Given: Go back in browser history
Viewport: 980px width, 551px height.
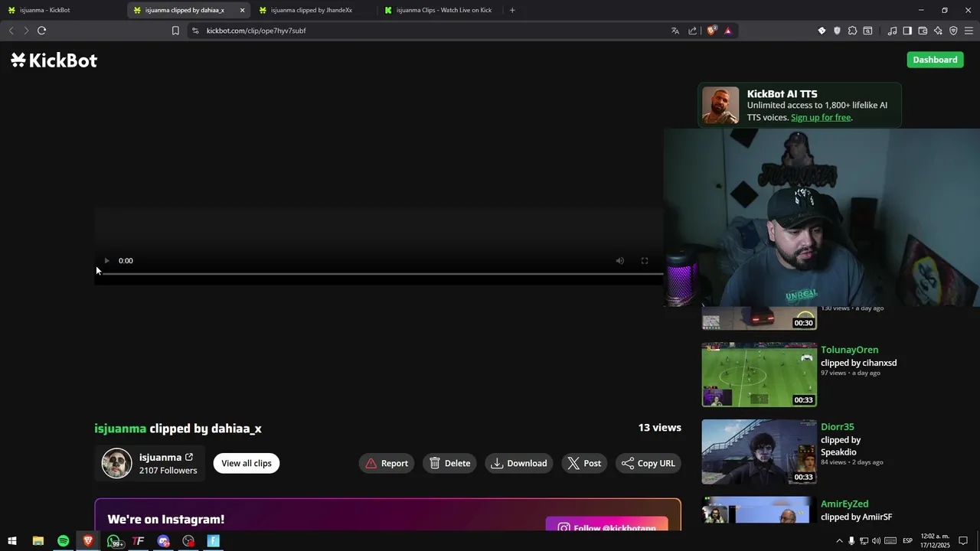Looking at the screenshot, I should pos(11,31).
